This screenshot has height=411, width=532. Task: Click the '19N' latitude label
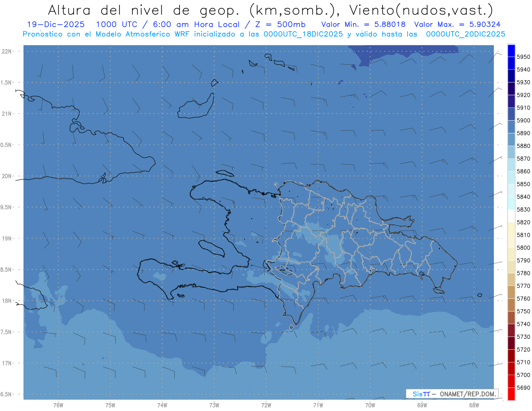coord(7,238)
